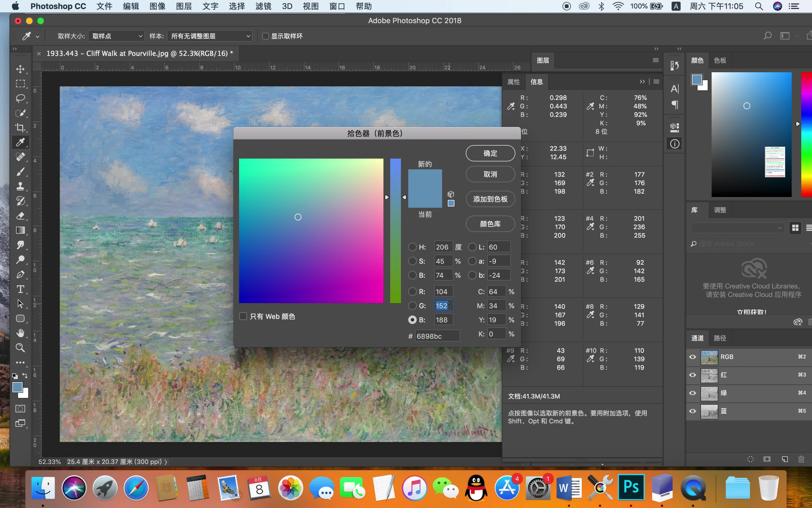Select the Lasso tool
Image resolution: width=812 pixels, height=508 pixels.
(x=20, y=98)
